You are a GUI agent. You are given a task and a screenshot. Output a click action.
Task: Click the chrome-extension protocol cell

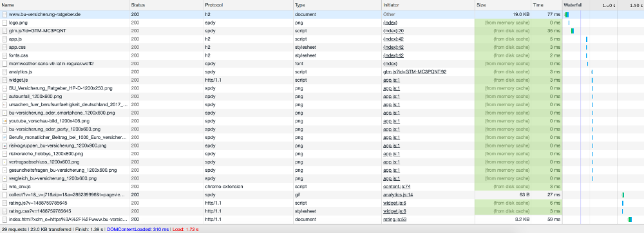pyautogui.click(x=224, y=187)
